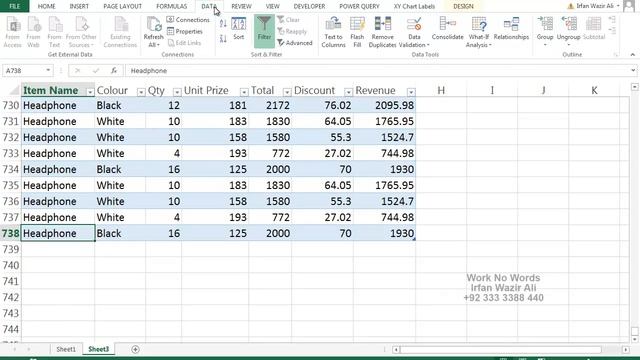Click the formula bar containing Headphone

point(378,71)
